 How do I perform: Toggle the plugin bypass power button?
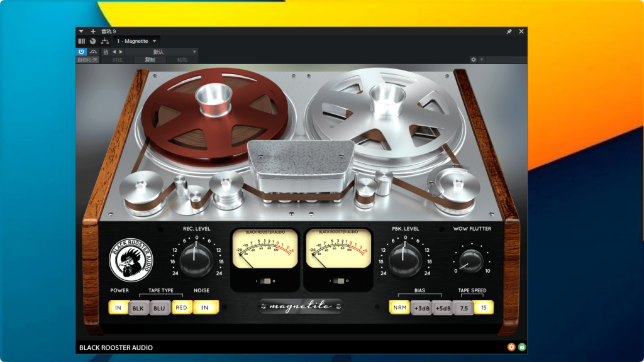(x=81, y=52)
